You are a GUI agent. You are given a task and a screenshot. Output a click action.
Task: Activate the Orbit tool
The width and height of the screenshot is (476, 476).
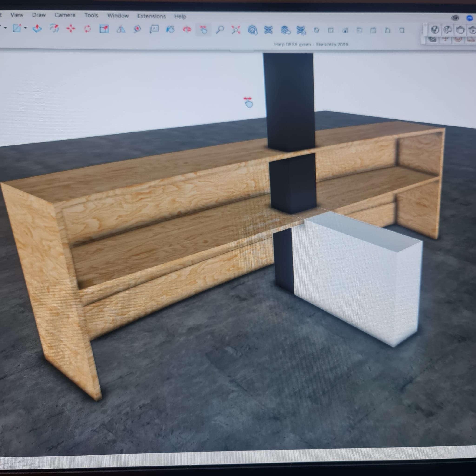(x=187, y=30)
